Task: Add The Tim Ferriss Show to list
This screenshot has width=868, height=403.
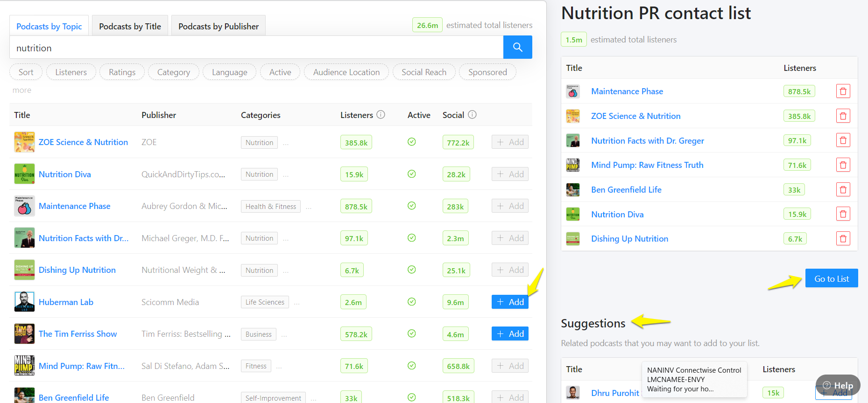Action: (510, 334)
